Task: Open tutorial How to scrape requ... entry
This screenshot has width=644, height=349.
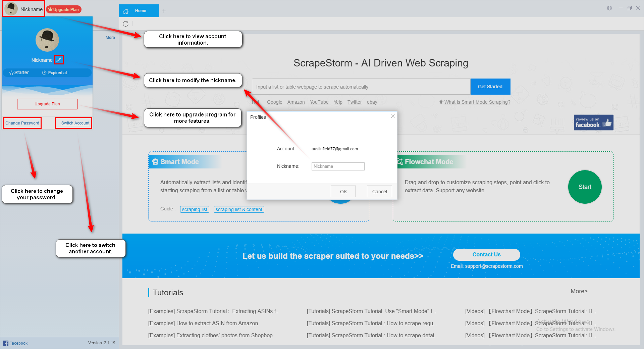Action: point(372,323)
